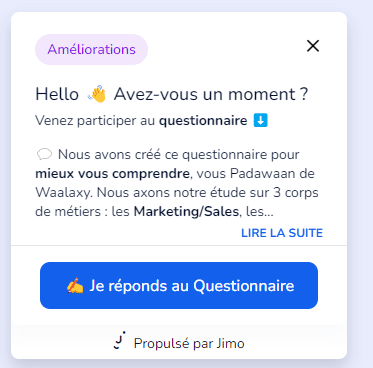This screenshot has height=368, width=373.
Task: Click the writing hand emoji on the button
Action: pos(75,286)
